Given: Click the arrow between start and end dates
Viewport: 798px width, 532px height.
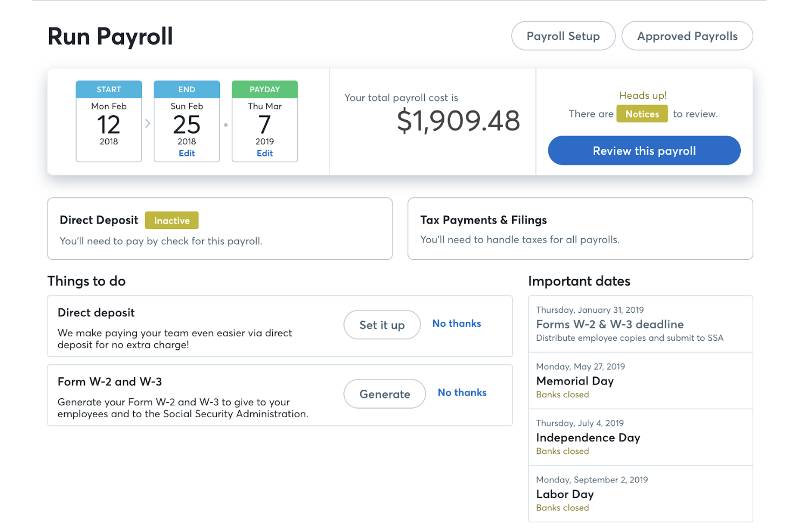Looking at the screenshot, I should tap(147, 123).
